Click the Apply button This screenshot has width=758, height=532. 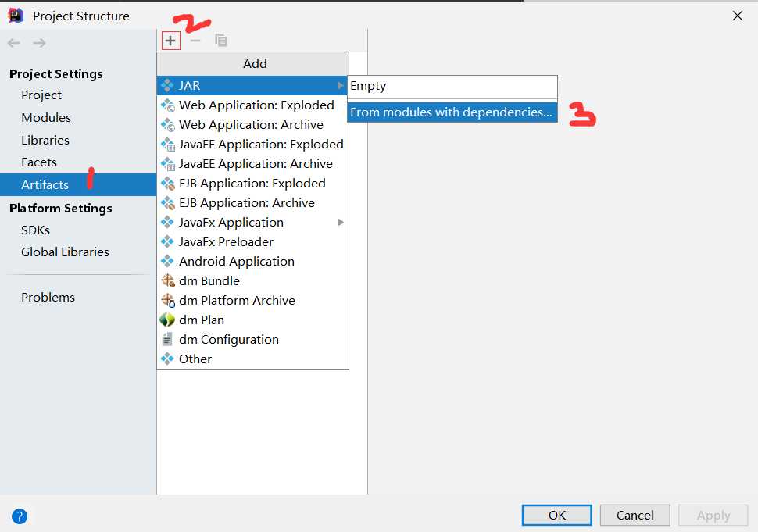(x=713, y=515)
